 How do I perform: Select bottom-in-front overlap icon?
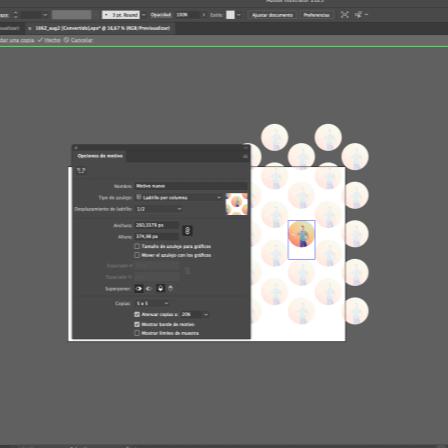(171, 289)
